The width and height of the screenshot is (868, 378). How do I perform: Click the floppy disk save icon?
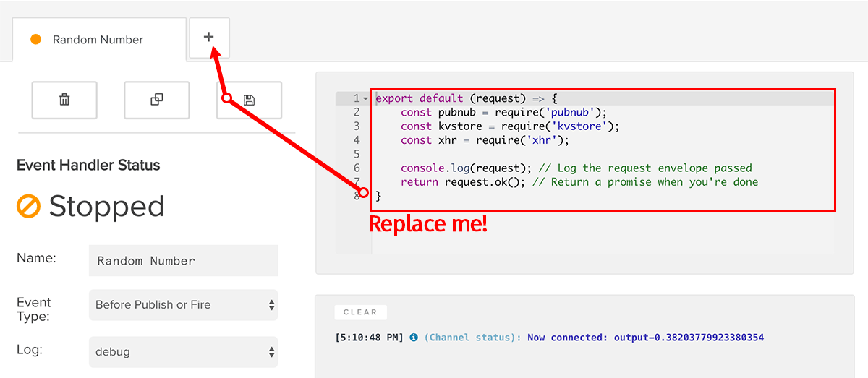249,100
